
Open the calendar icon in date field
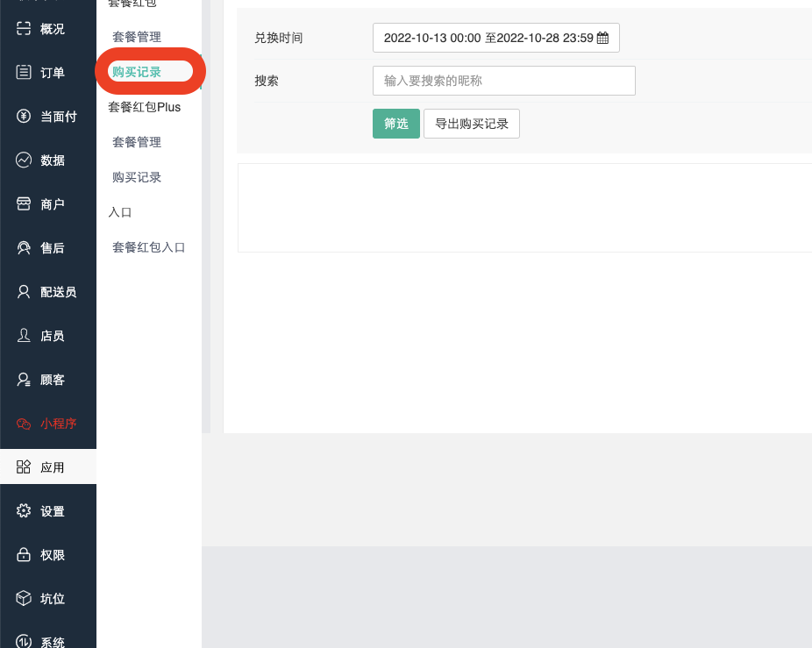click(602, 38)
